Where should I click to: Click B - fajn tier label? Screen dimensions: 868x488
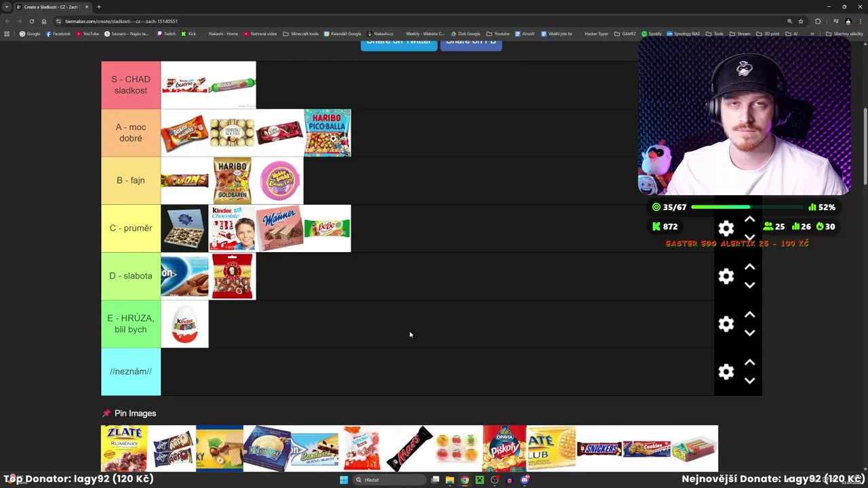point(131,180)
